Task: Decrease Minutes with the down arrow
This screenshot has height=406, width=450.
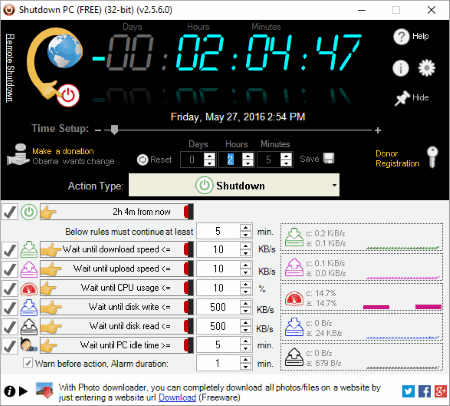Action: (286, 163)
